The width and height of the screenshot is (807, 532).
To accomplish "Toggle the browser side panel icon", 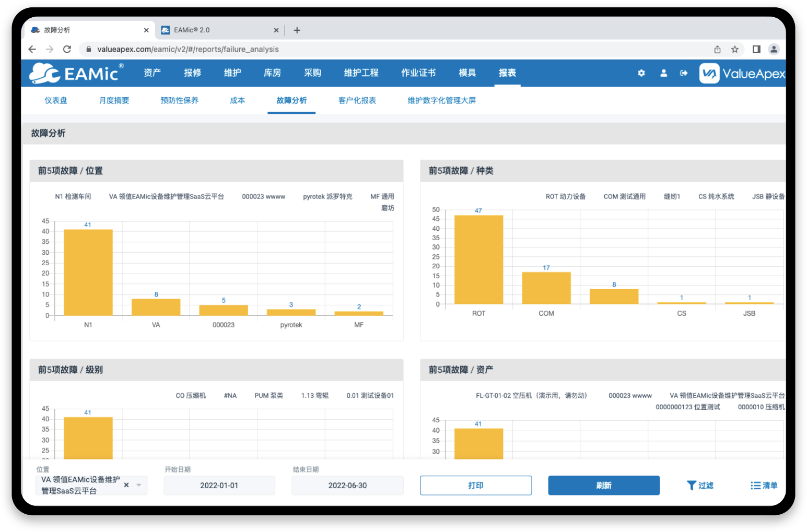I will coord(756,49).
